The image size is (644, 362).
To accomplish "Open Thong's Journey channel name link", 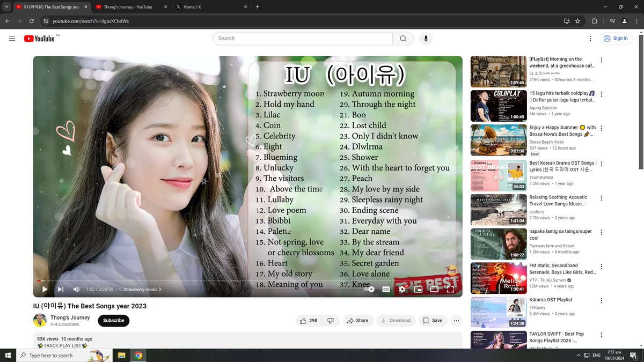I will [70, 317].
